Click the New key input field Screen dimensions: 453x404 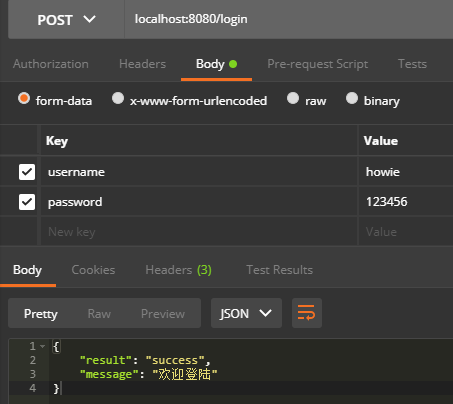pos(199,232)
